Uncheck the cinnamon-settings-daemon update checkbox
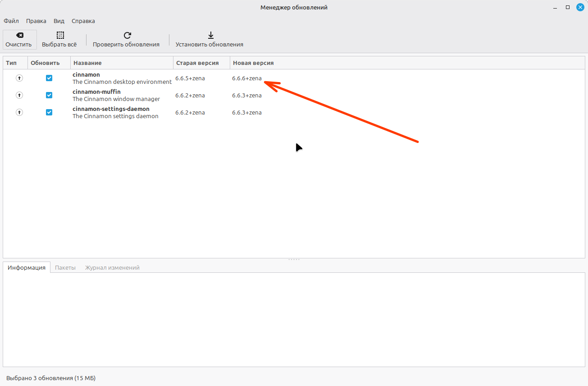Screen dimensions: 588x386 click(x=49, y=112)
